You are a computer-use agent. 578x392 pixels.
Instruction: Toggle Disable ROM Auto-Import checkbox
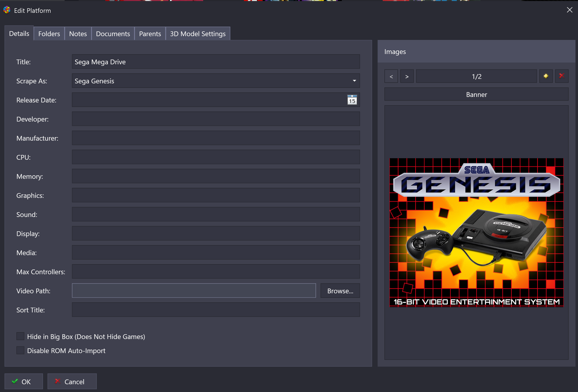20,350
